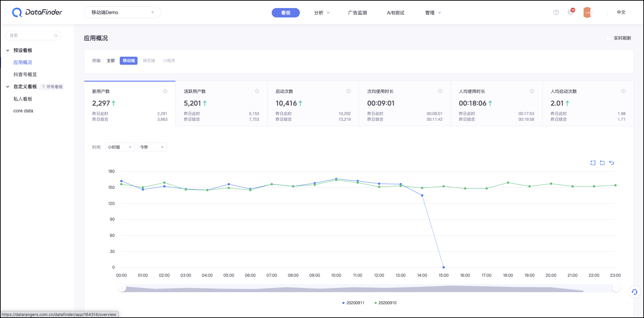Enable the 实时刷新 checkbox
The height and width of the screenshot is (318, 644).
tap(608, 38)
